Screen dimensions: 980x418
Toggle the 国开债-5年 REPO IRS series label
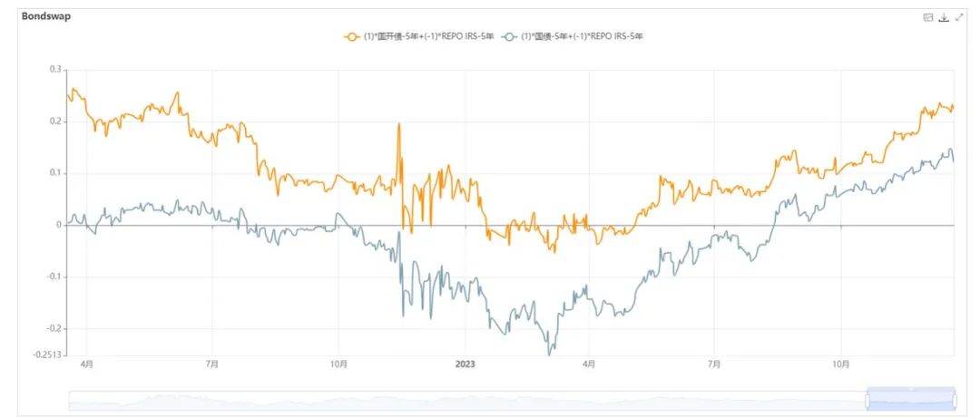click(428, 37)
